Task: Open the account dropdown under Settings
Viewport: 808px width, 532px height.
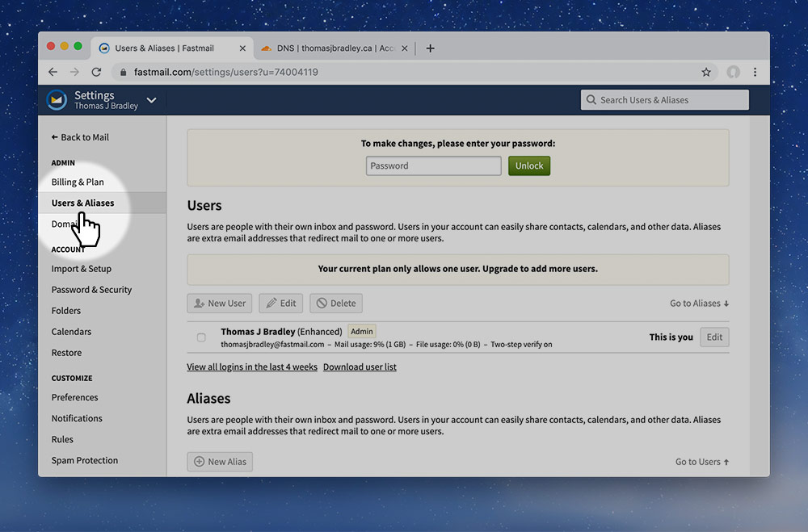Action: pyautogui.click(x=151, y=100)
